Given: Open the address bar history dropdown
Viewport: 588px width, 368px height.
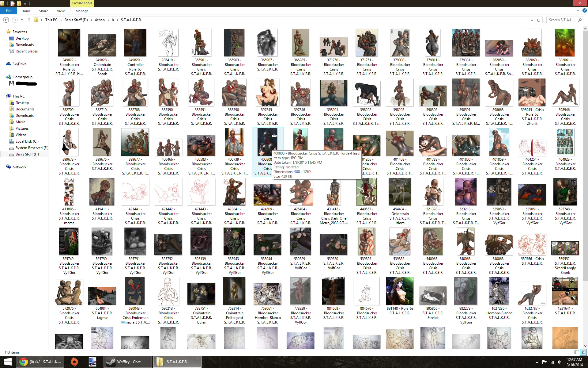Looking at the screenshot, I should 532,20.
